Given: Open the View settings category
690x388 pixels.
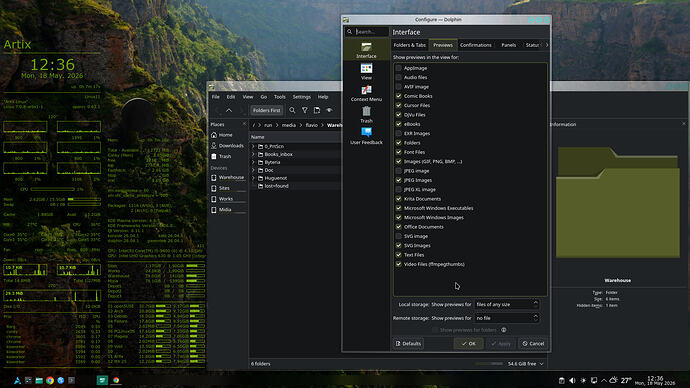Looking at the screenshot, I should coord(366,71).
